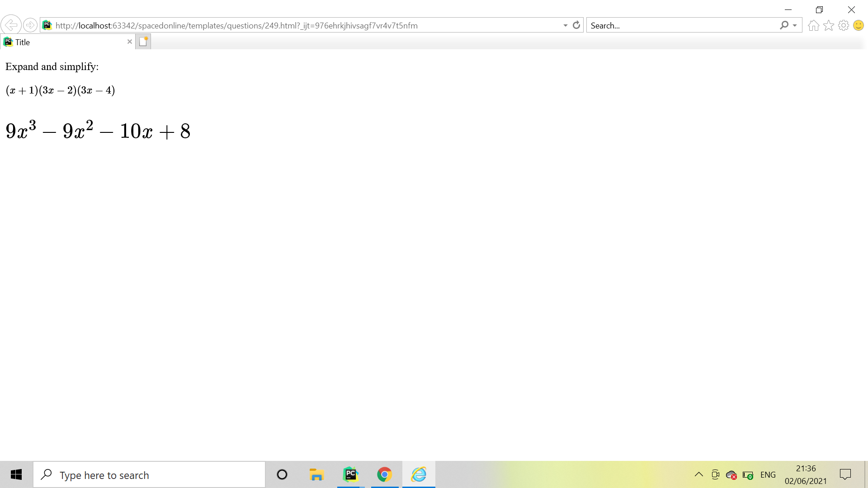Expand the address bar autocomplete dropdown
868x488 pixels.
[565, 25]
